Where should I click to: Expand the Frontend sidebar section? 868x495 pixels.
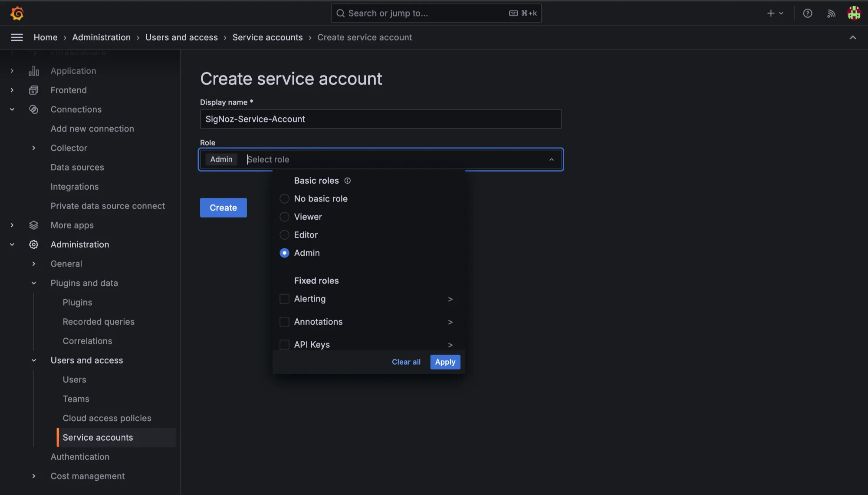(x=12, y=90)
